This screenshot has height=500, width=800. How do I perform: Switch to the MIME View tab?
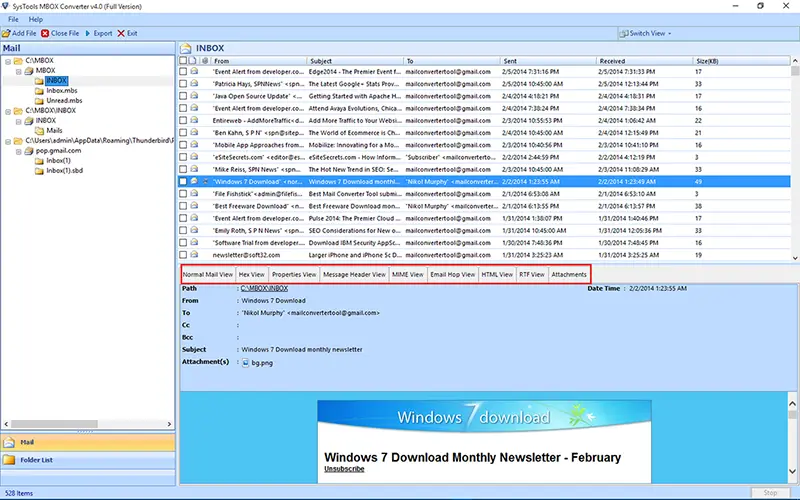pos(408,274)
